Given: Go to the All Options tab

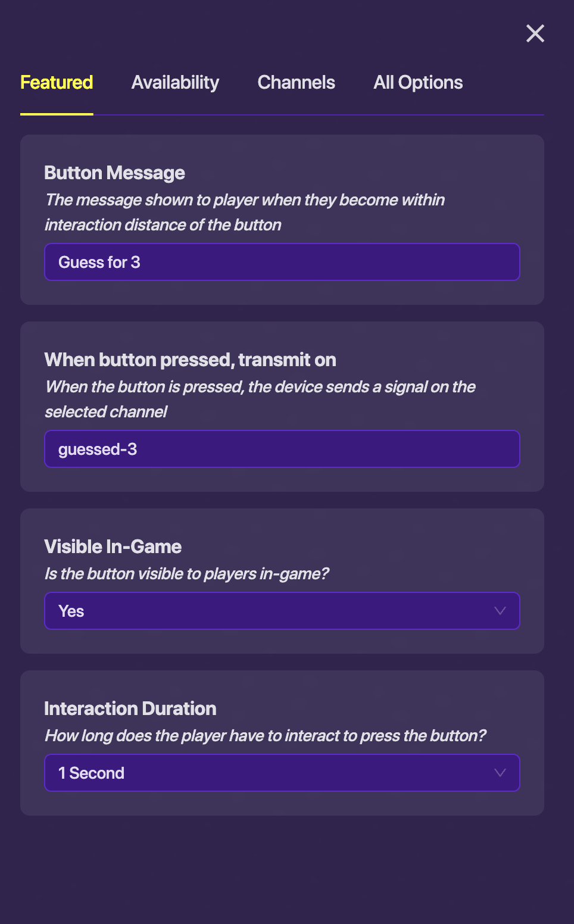Looking at the screenshot, I should [x=418, y=82].
